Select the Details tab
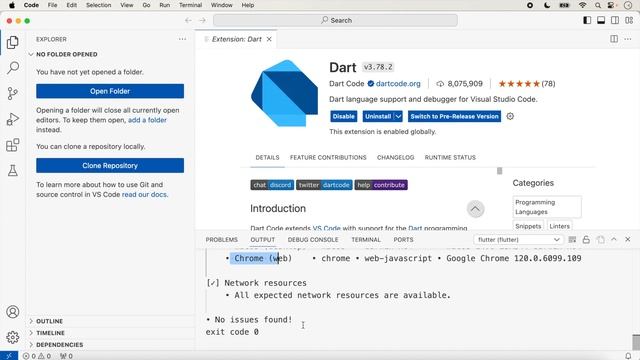This screenshot has width=640, height=360. 267,158
